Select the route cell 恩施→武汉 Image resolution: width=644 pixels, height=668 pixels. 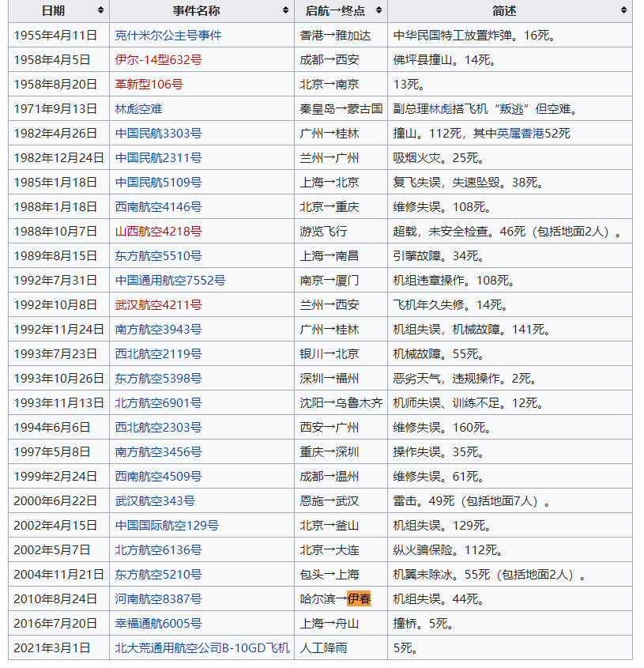pyautogui.click(x=341, y=501)
